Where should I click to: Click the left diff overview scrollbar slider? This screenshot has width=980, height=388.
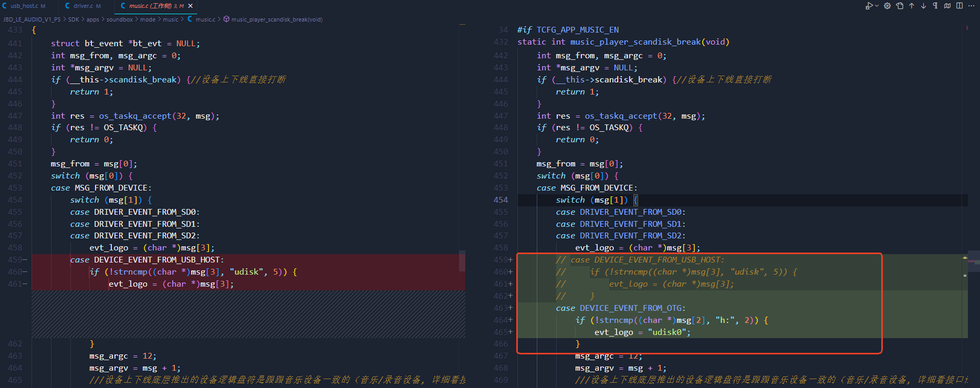point(462,261)
